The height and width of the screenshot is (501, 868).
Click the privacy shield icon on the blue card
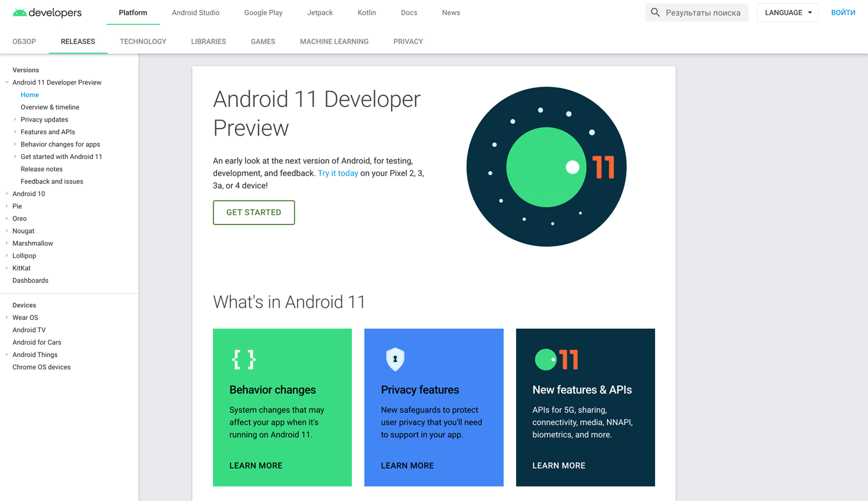(395, 359)
